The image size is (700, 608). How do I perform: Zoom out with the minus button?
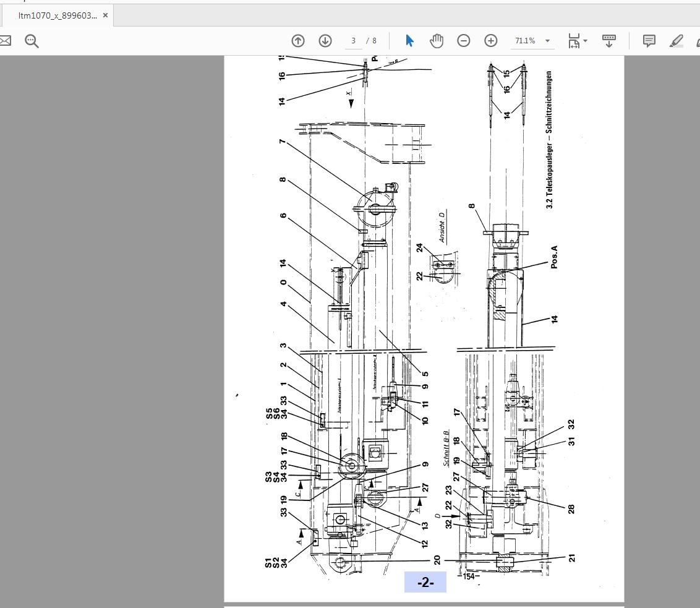click(x=463, y=41)
